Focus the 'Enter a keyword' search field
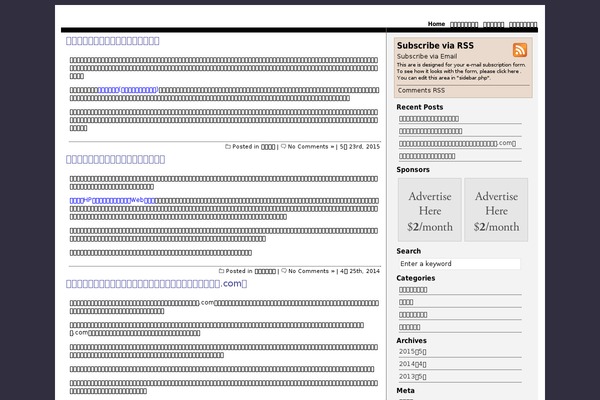The image size is (600, 400). [459, 264]
